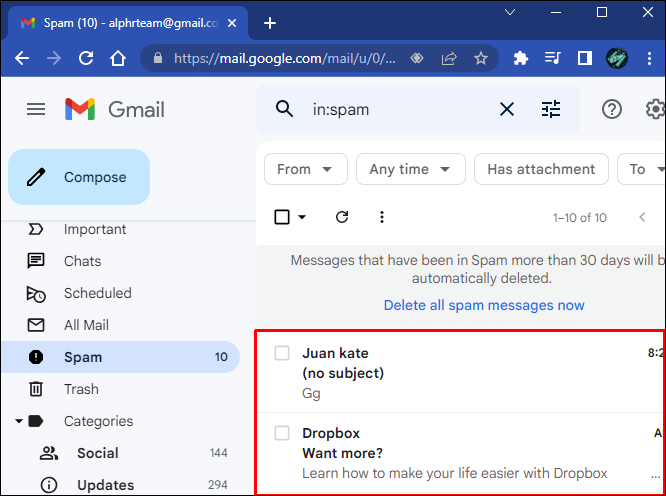Bookmark this tab star icon
Viewport: 666px width, 496px height.
point(481,58)
